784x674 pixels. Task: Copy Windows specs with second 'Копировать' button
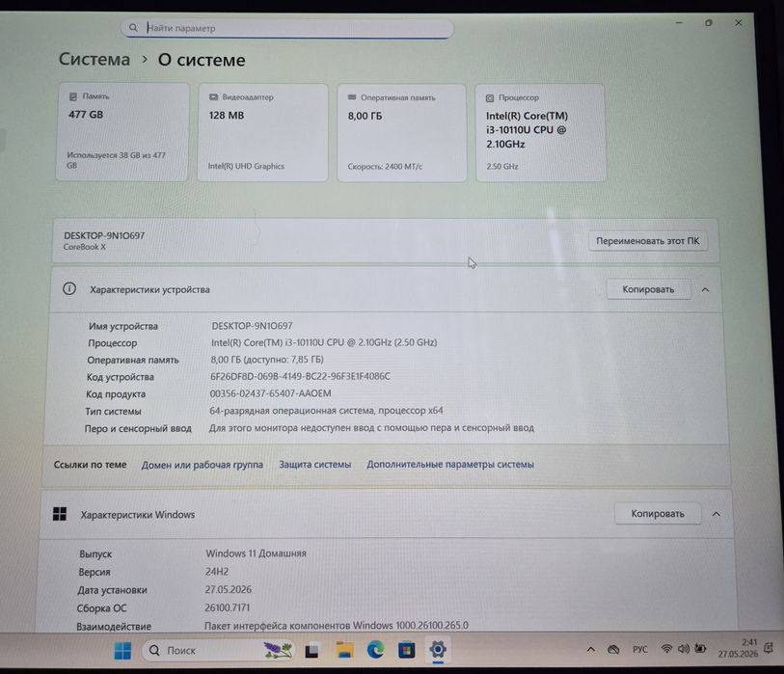click(x=658, y=514)
